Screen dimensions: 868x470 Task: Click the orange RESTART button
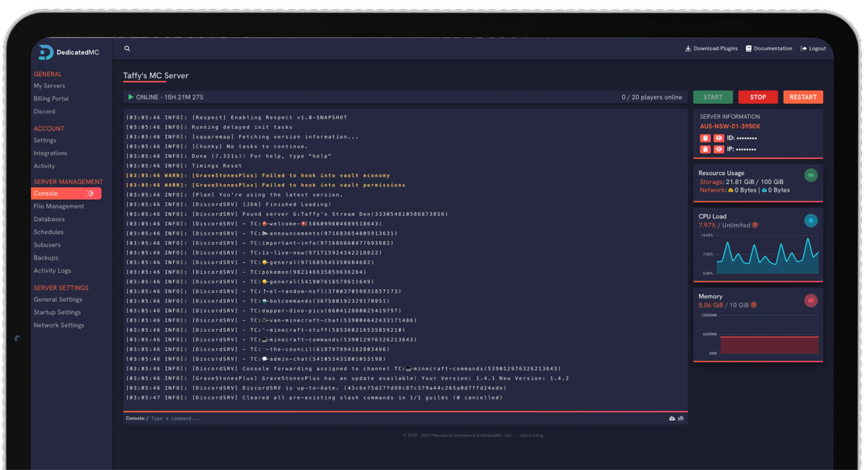click(803, 97)
